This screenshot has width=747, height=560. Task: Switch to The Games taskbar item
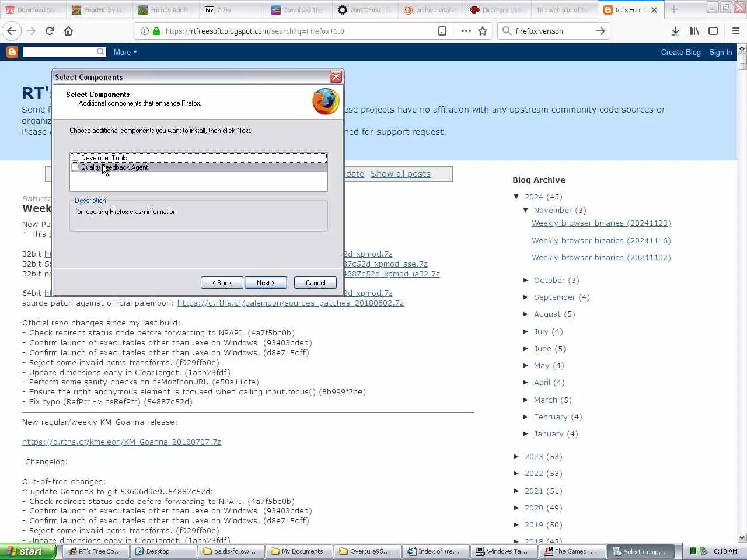(x=572, y=551)
